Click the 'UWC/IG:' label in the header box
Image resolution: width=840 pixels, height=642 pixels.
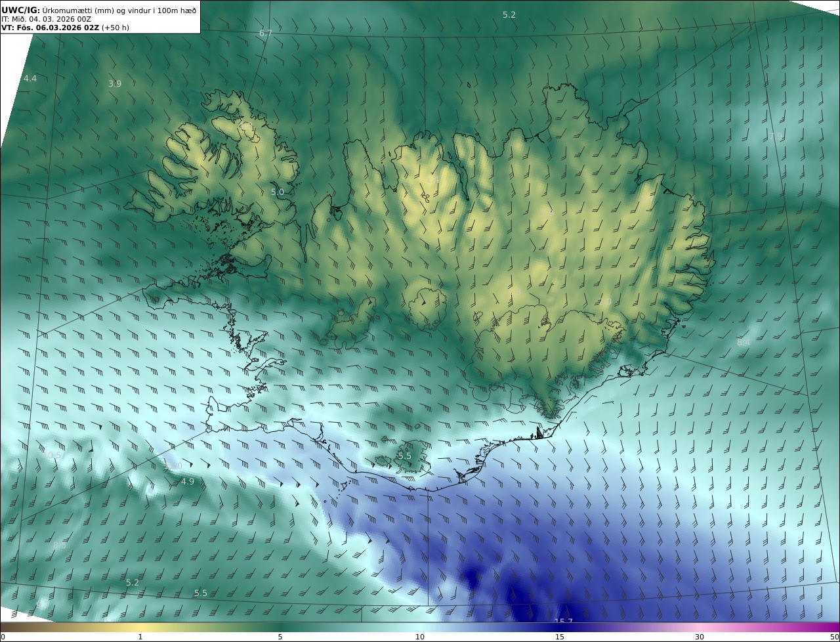[20, 10]
